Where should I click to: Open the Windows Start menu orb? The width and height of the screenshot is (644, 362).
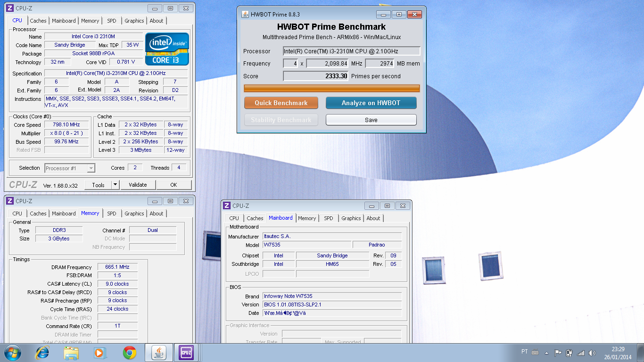point(12,352)
